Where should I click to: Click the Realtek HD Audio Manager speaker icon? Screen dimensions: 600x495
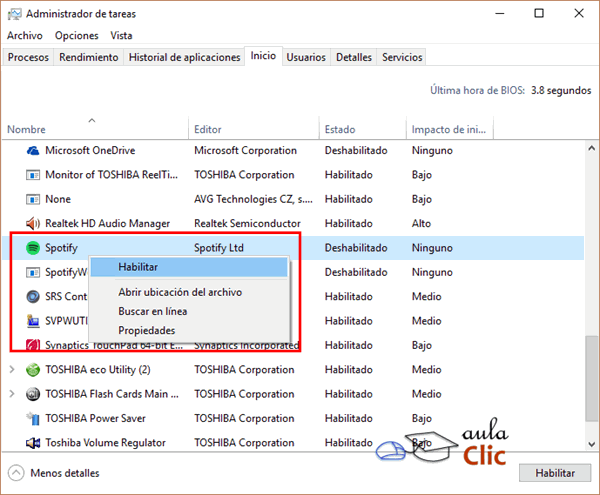tap(33, 223)
